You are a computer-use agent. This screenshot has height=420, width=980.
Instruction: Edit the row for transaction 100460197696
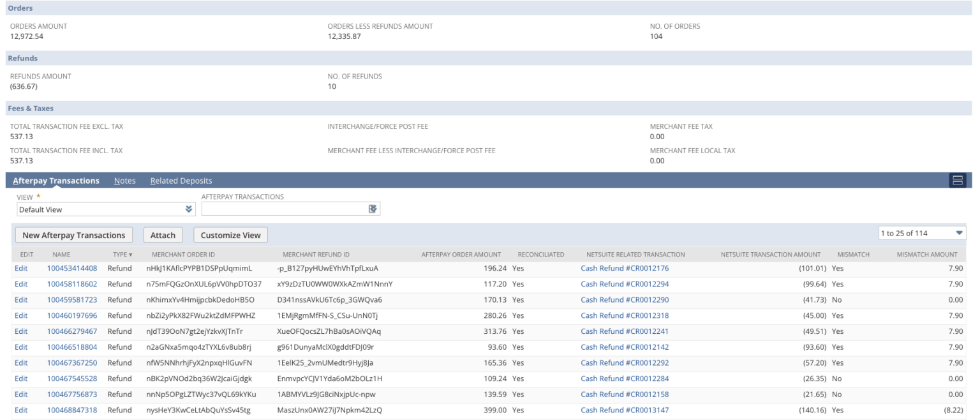(x=21, y=315)
